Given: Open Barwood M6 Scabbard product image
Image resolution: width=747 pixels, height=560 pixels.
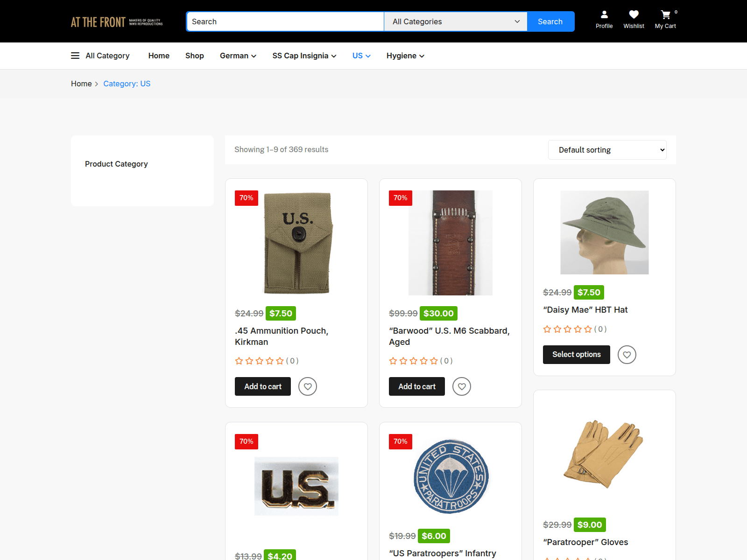Looking at the screenshot, I should click(451, 243).
